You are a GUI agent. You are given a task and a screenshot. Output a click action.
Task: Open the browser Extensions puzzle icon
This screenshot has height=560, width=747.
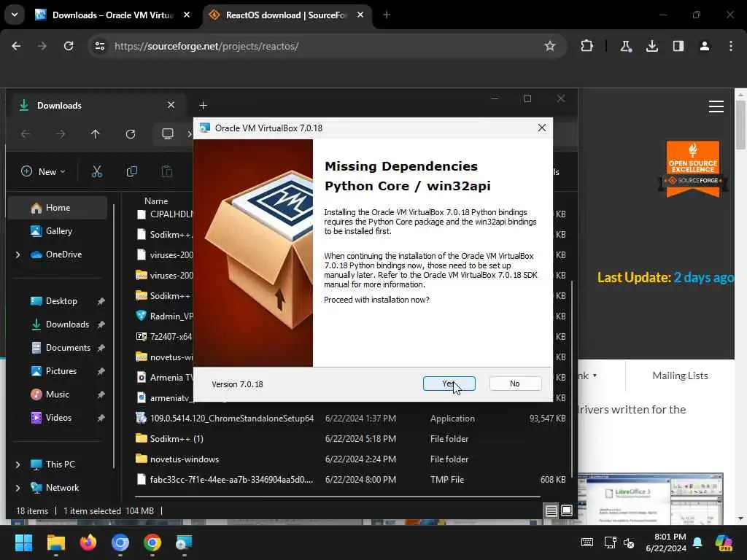(x=587, y=46)
